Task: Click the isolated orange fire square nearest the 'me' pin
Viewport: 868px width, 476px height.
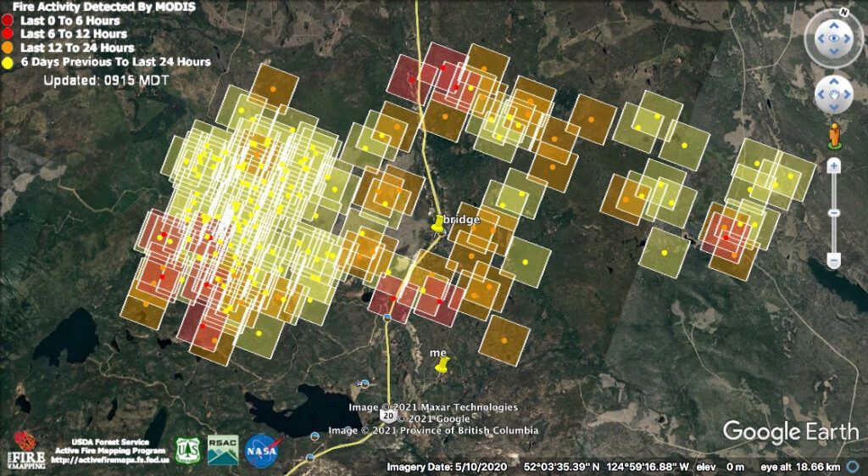Action: pyautogui.click(x=504, y=340)
